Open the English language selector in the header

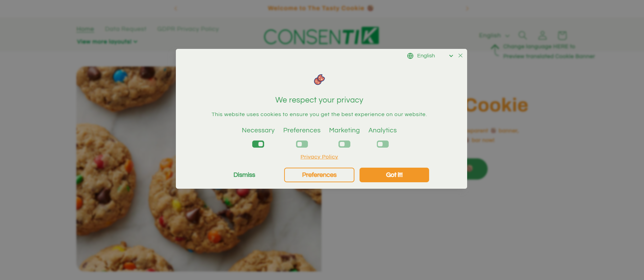pos(493,35)
